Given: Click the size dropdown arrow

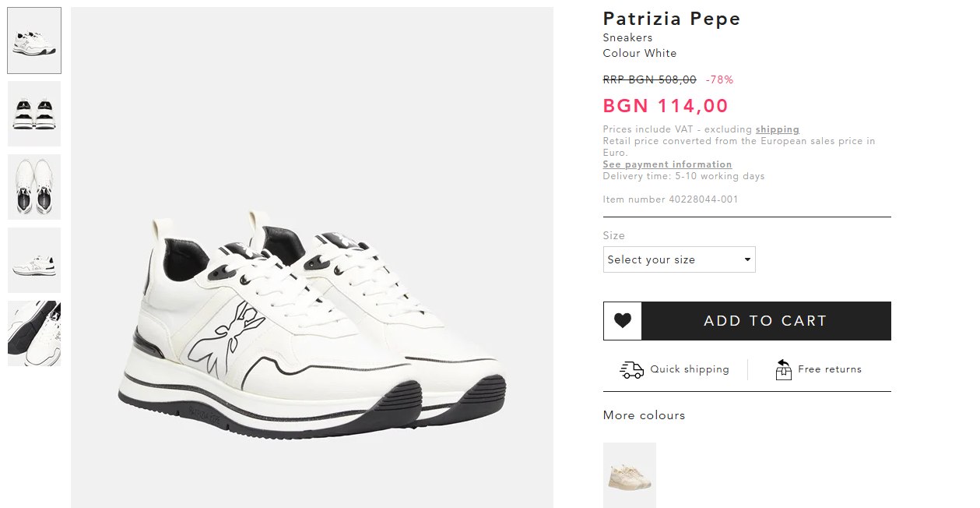Looking at the screenshot, I should point(747,259).
